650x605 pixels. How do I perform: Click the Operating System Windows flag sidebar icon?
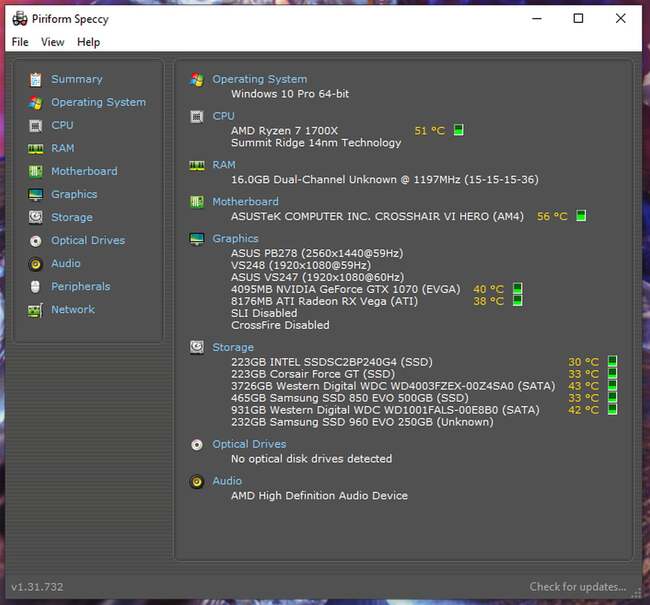[x=36, y=102]
